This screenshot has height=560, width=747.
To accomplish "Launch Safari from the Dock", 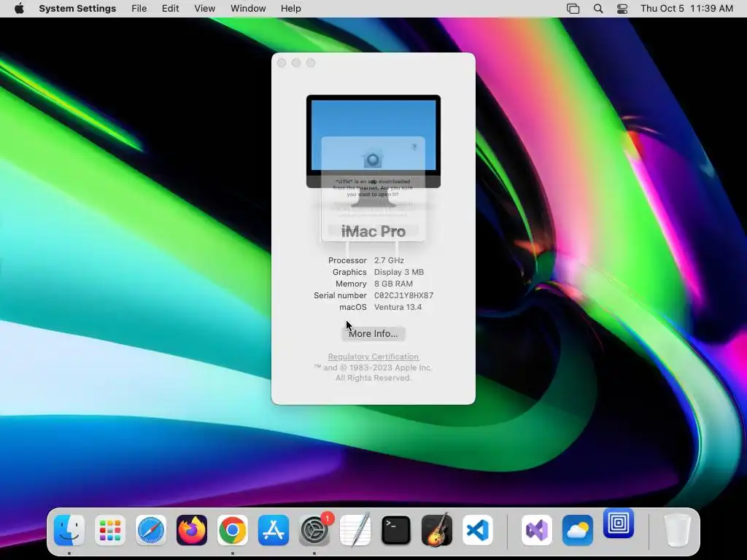I will [x=151, y=530].
